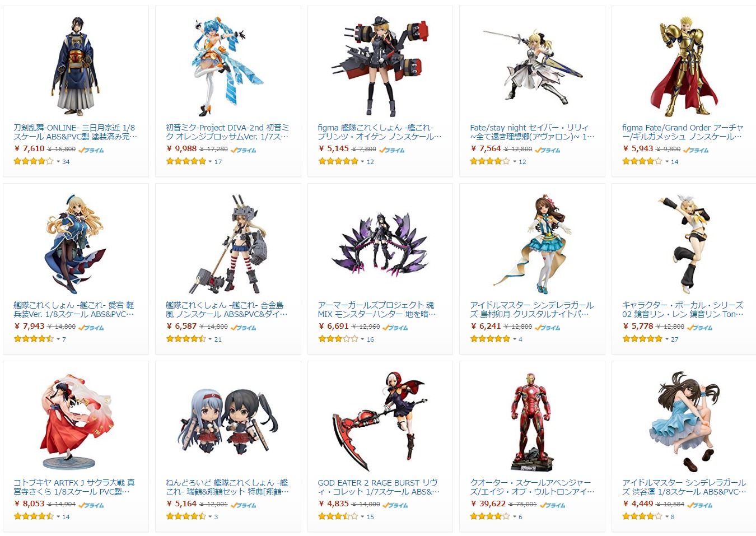Screen dimensions: 756x536
Task: Open the Fate/stay night セイバー・リリィ product link
Action: tap(532, 132)
